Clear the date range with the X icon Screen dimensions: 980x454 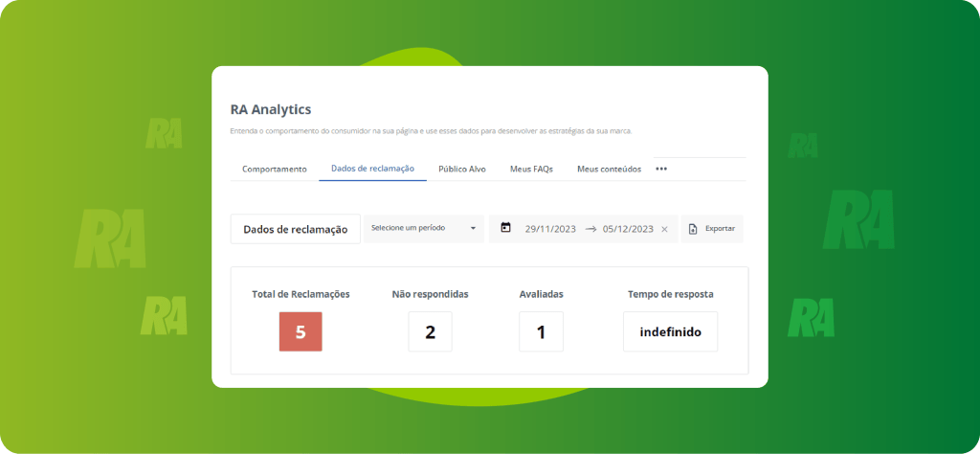coord(664,230)
